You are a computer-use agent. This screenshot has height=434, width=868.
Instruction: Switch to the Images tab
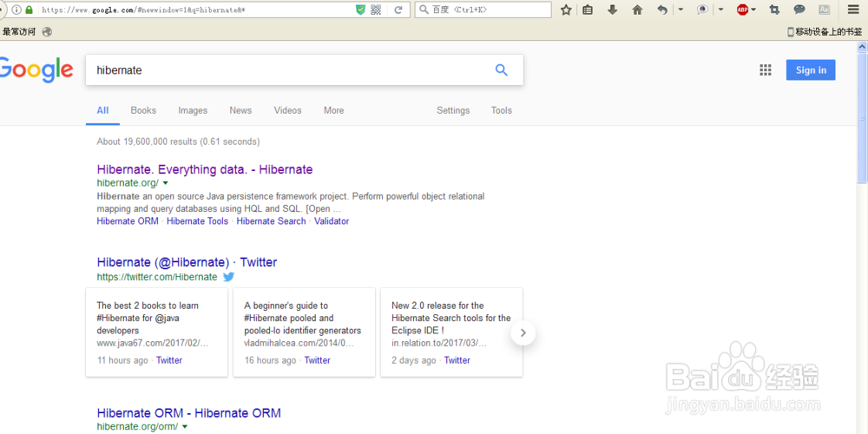193,111
